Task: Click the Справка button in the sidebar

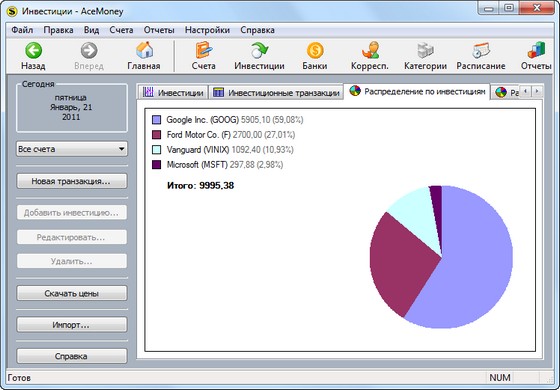Action: tap(72, 356)
